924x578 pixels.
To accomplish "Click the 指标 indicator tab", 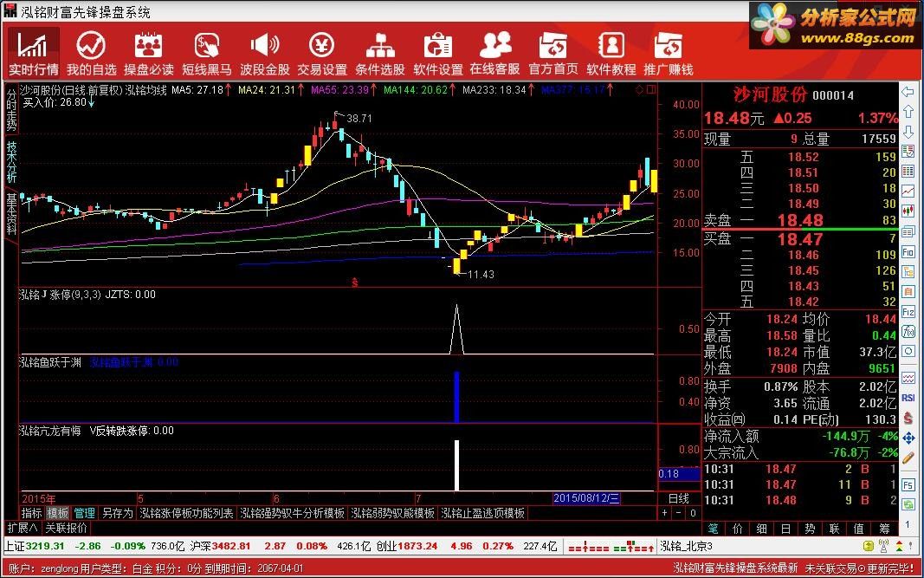I will (32, 513).
